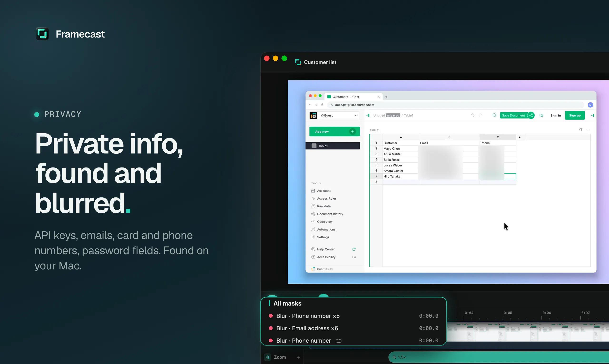This screenshot has height=364, width=609.
Task: Open the Grist search magnifier
Action: 494,115
